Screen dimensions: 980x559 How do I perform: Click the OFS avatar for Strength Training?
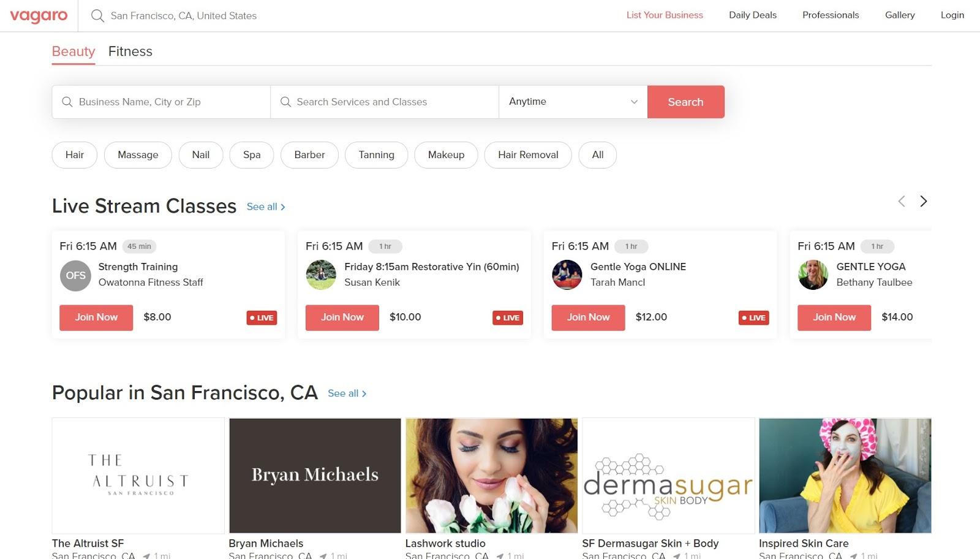(75, 275)
